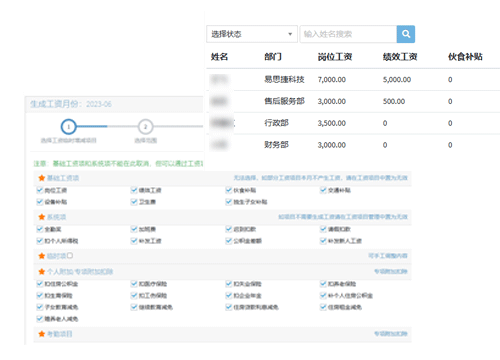
Task: Toggle the 住房贷款利息减免 checkbox
Action: pyautogui.click(x=229, y=307)
